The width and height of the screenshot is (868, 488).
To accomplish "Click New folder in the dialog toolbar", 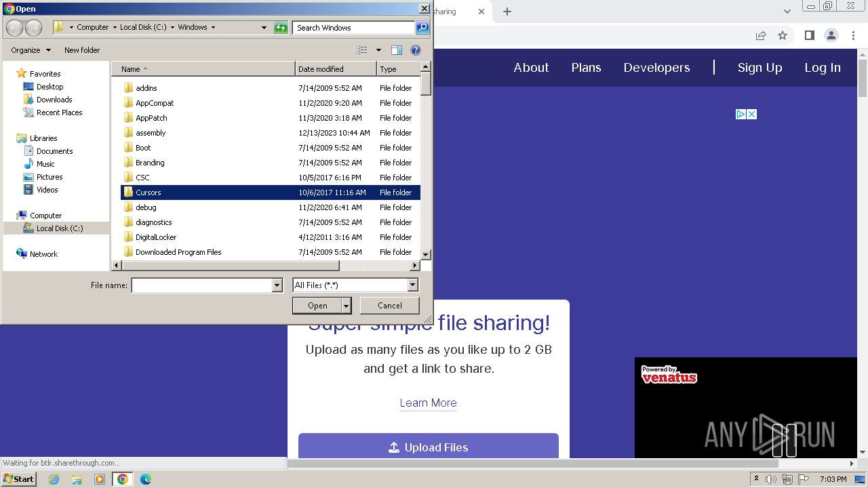I will (x=82, y=50).
